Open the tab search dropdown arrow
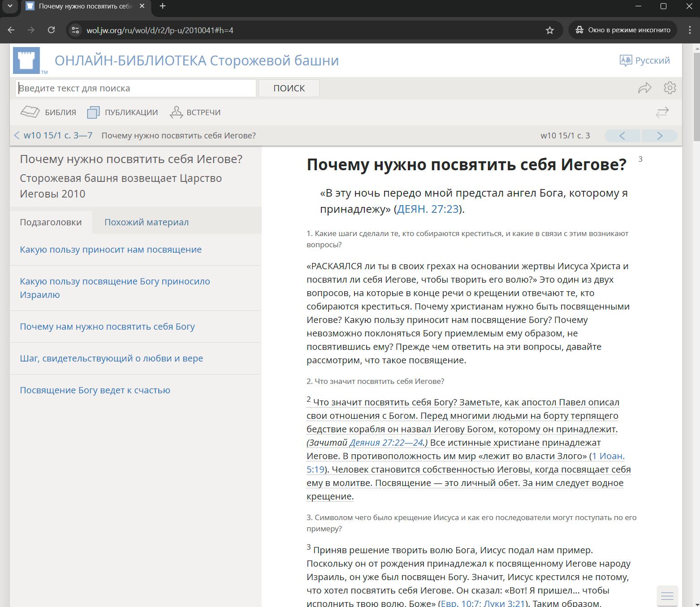 (x=10, y=6)
